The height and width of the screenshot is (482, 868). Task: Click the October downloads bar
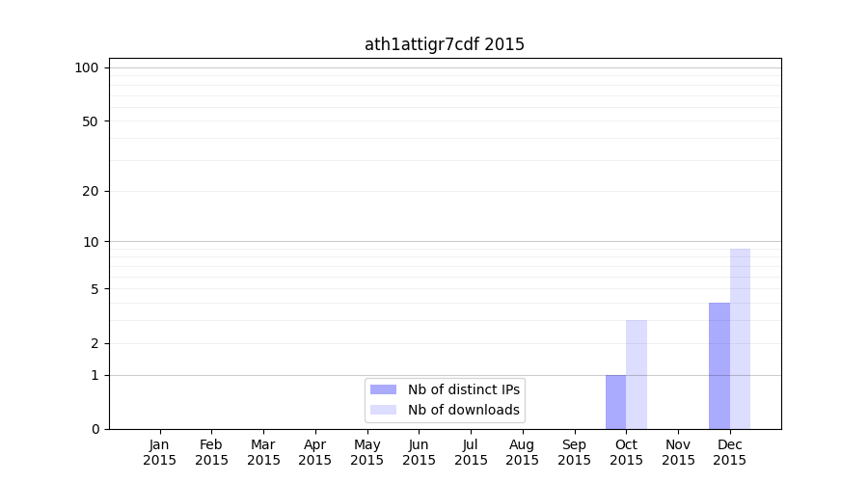click(x=637, y=374)
